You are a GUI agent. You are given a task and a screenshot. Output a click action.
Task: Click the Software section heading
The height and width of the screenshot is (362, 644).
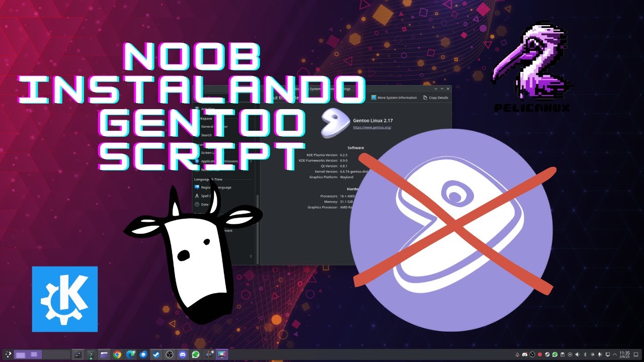pyautogui.click(x=355, y=148)
